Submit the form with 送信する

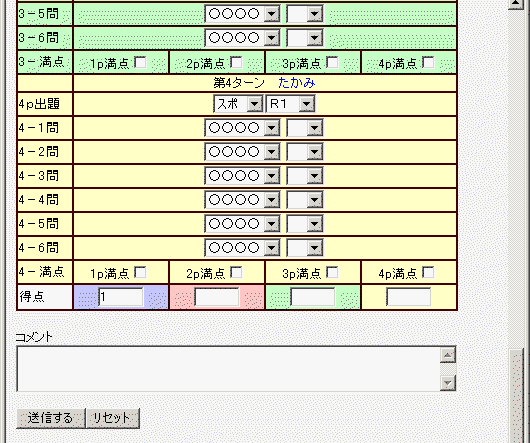[x=50, y=418]
